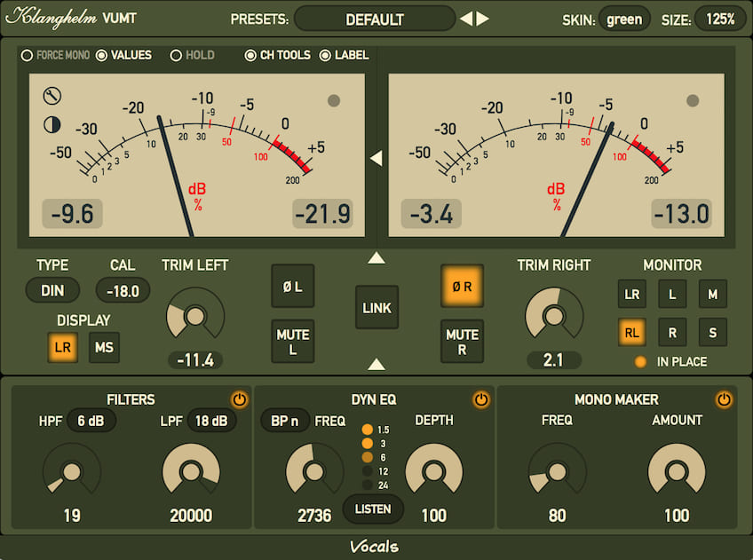Toggle right channel phase Ø R
The image size is (753, 560).
point(462,287)
